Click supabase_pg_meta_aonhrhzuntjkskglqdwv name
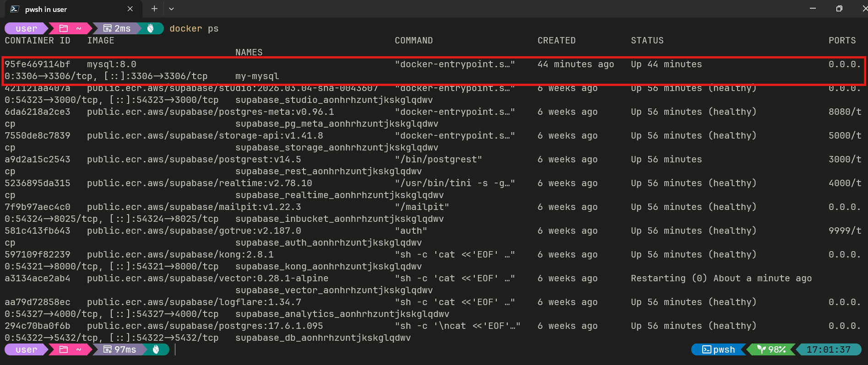The height and width of the screenshot is (365, 868). (x=337, y=123)
